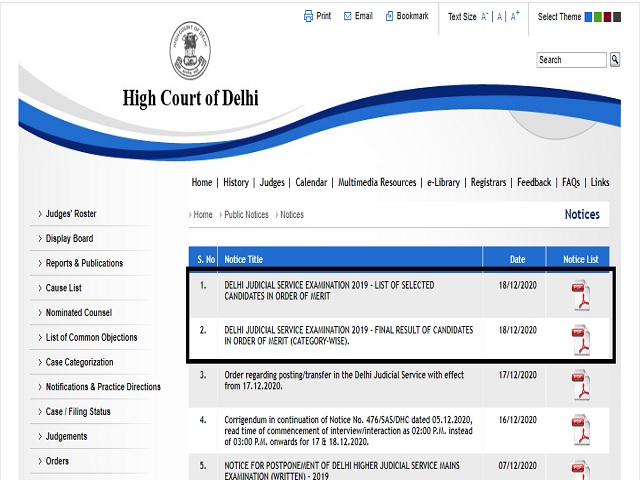Open the Links menu item

[x=600, y=182]
